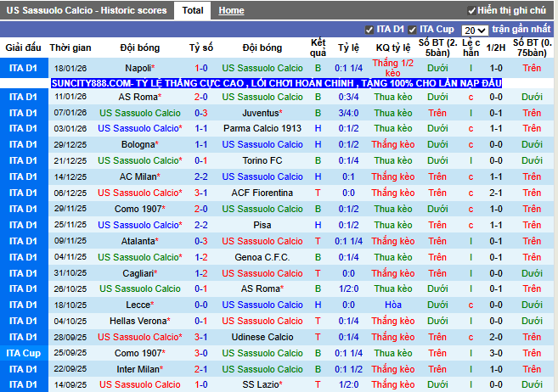Image resolution: width=558 pixels, height=392 pixels.
Task: Click the Tỷ số column header
Action: pyautogui.click(x=201, y=48)
